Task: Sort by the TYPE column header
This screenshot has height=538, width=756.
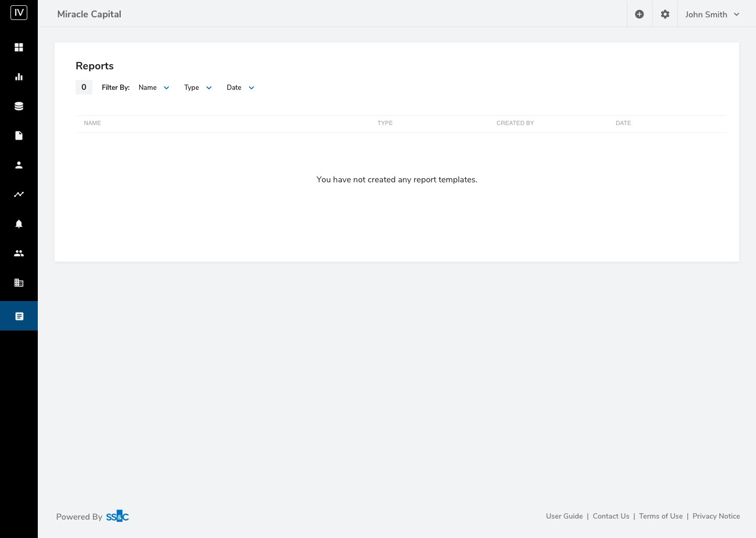Action: click(385, 123)
